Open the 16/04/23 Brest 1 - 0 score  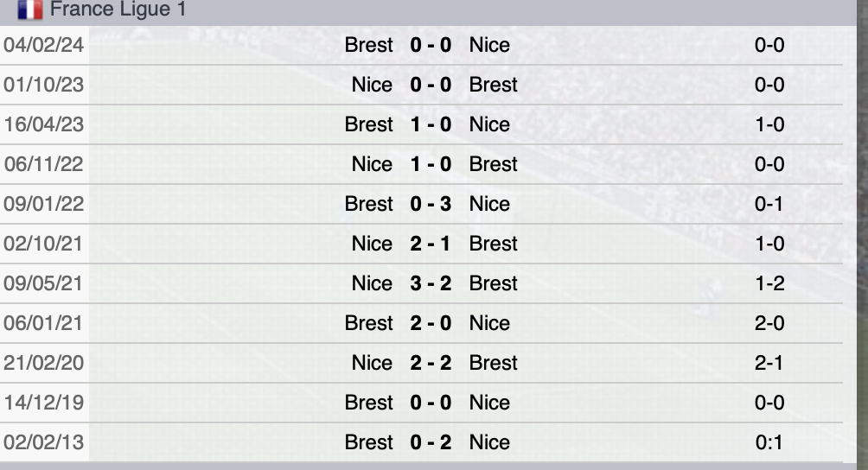coord(431,124)
